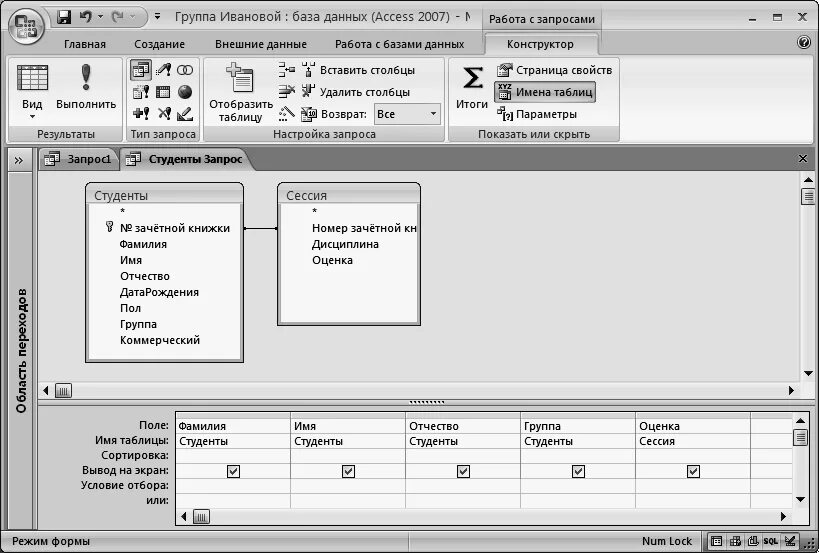819x553 pixels.
Task: Uncheck show box for Отчество column
Action: click(x=463, y=471)
